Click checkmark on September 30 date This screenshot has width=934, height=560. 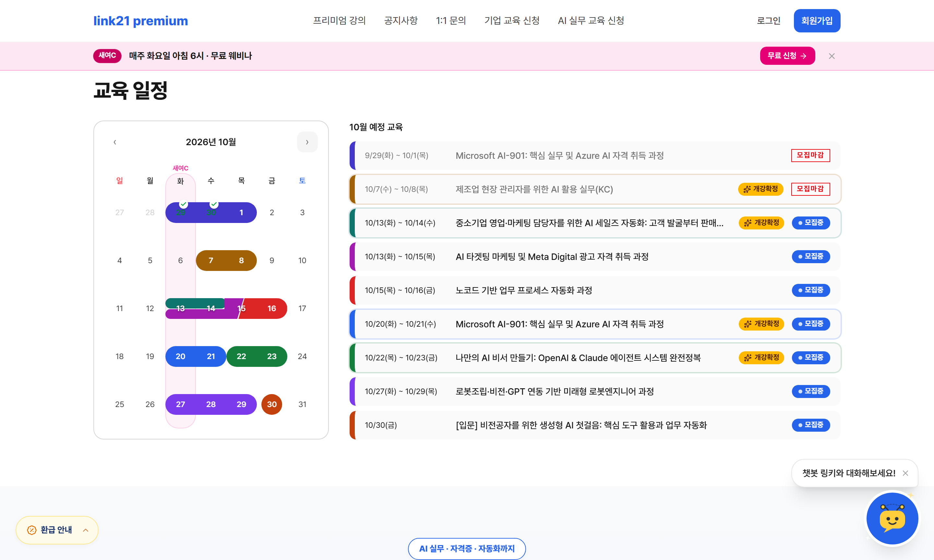pyautogui.click(x=214, y=204)
